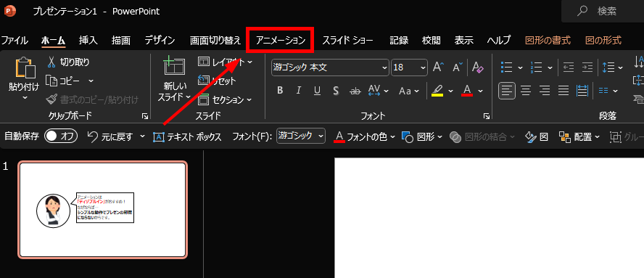
Task: Click 元に戻す undo button
Action: coord(111,136)
